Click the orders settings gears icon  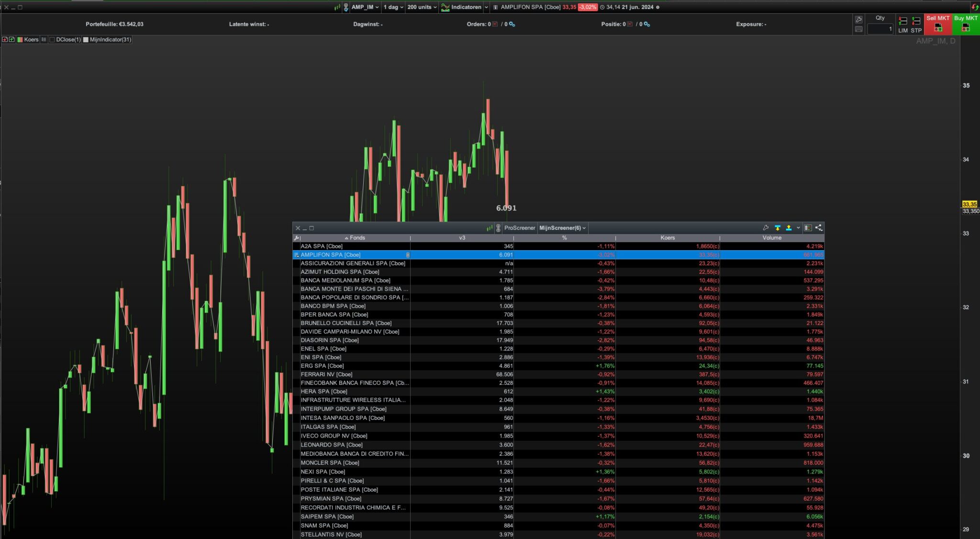point(512,24)
